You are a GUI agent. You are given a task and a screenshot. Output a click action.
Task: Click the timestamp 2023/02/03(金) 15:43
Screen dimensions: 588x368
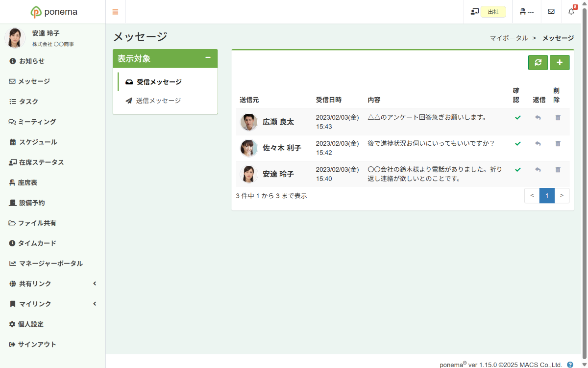pos(338,122)
